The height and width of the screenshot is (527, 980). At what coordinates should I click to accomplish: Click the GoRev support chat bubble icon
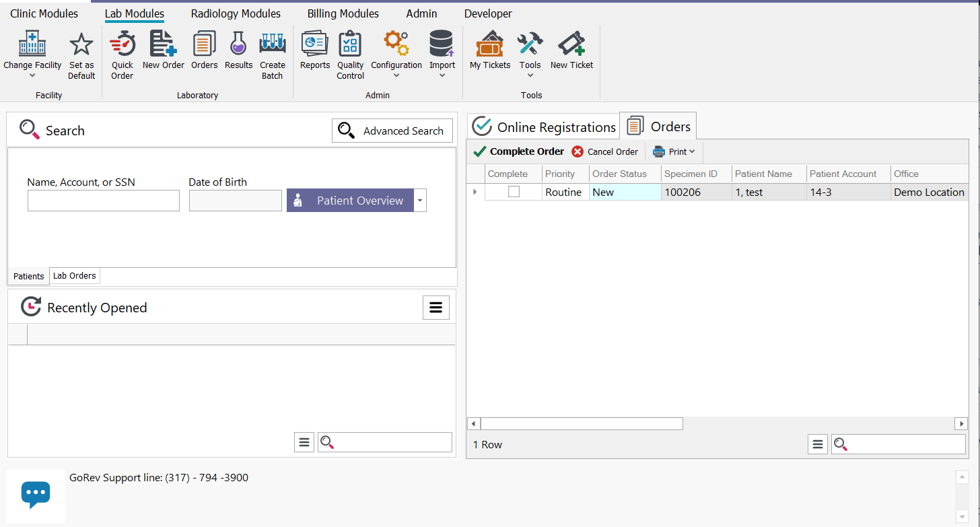pos(36,496)
